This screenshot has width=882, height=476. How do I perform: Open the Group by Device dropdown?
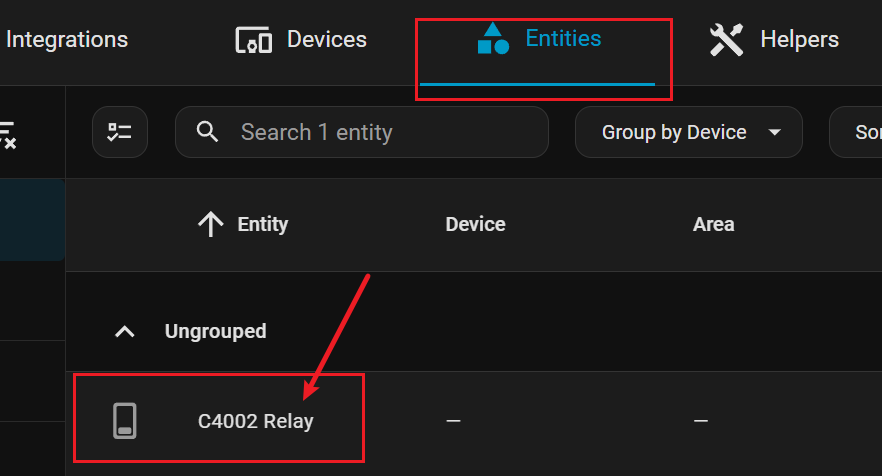coord(688,132)
